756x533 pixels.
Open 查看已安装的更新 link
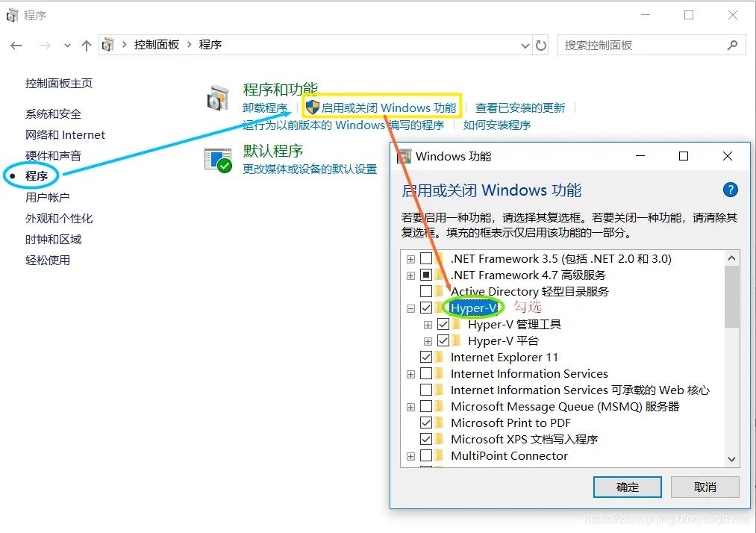tap(519, 108)
